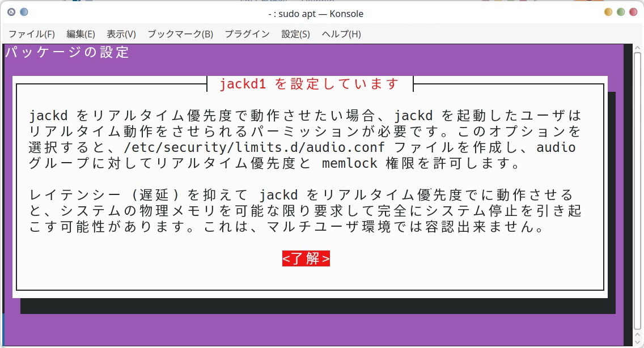644x348 pixels.
Task: Click the word memlock in the dialog
Action: pyautogui.click(x=350, y=163)
